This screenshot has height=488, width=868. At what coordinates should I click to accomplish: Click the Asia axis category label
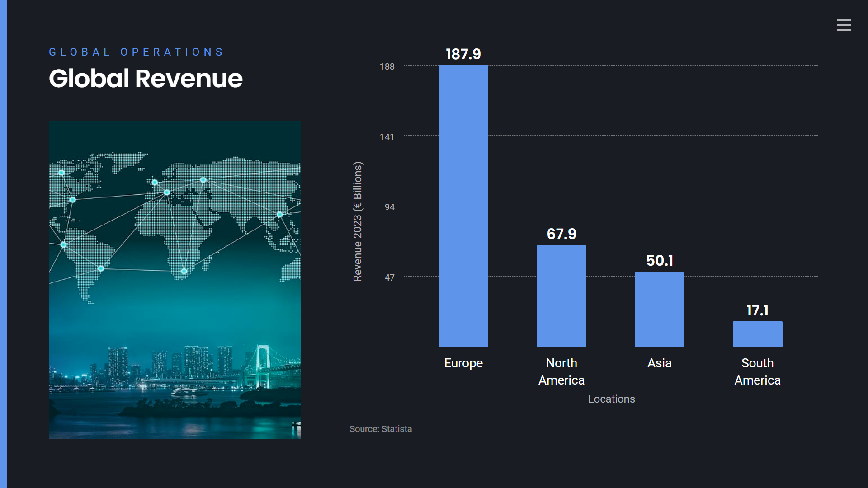point(659,363)
